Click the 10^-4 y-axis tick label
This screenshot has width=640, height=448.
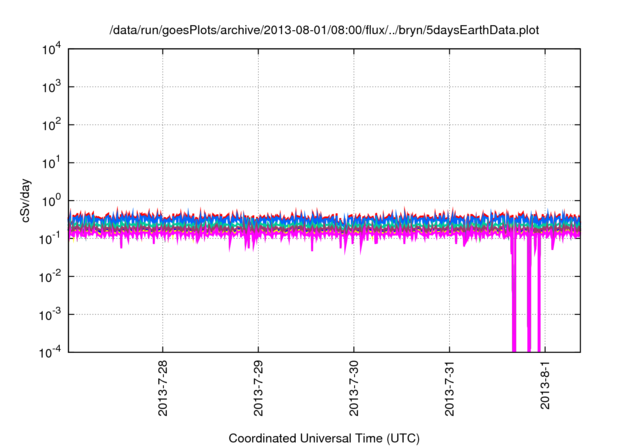(50, 353)
